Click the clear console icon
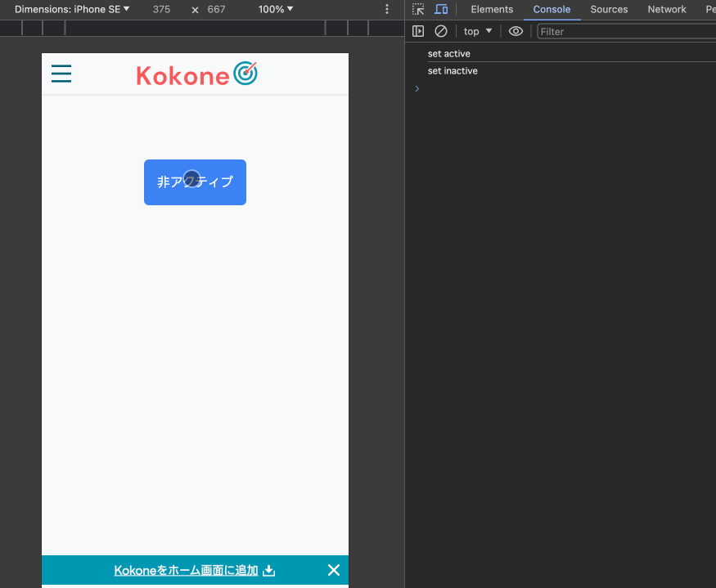716x588 pixels. (x=441, y=31)
